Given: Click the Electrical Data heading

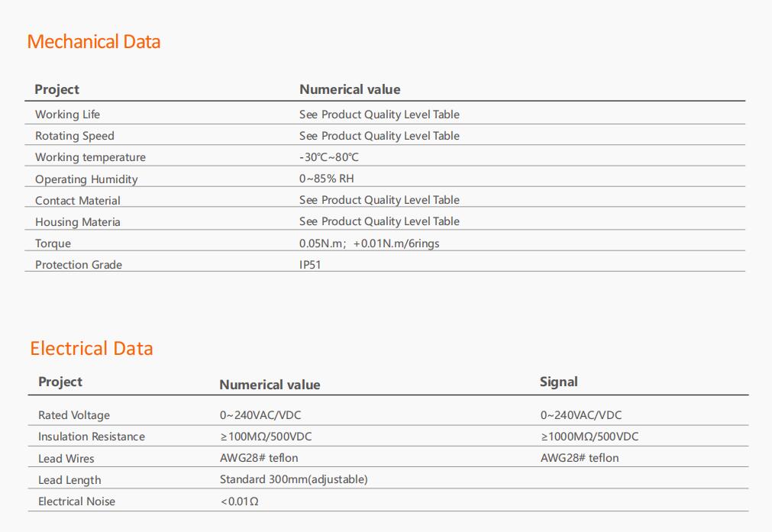Looking at the screenshot, I should coord(92,348).
